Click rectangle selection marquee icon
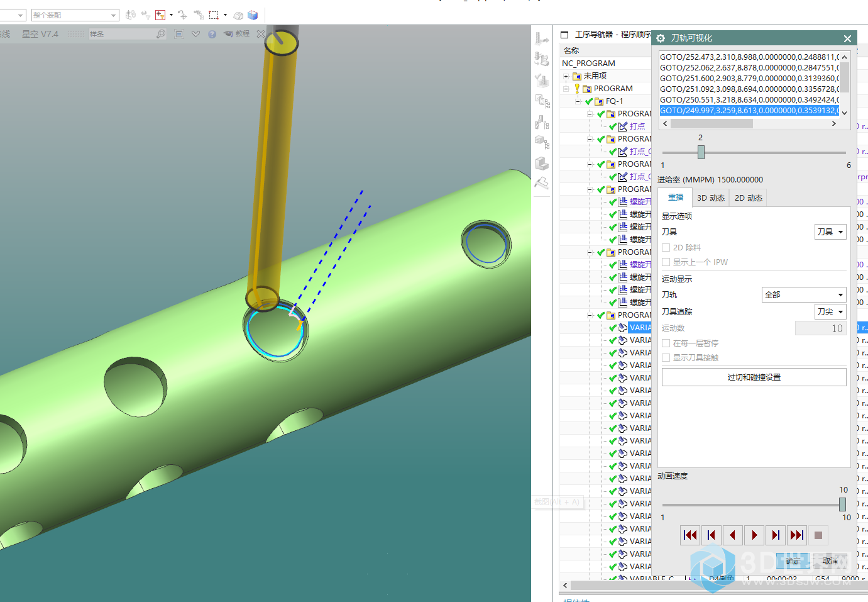This screenshot has height=602, width=868. [214, 14]
